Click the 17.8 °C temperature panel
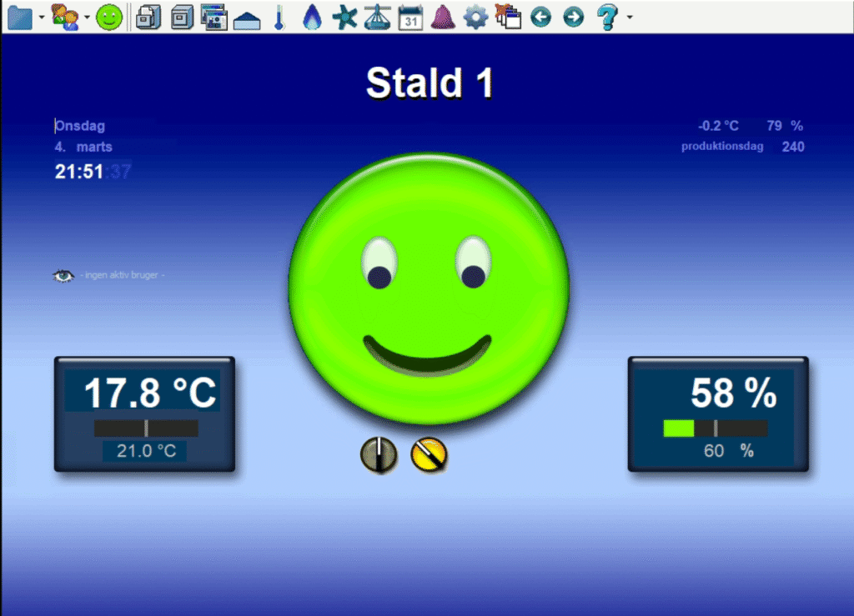 [x=144, y=413]
